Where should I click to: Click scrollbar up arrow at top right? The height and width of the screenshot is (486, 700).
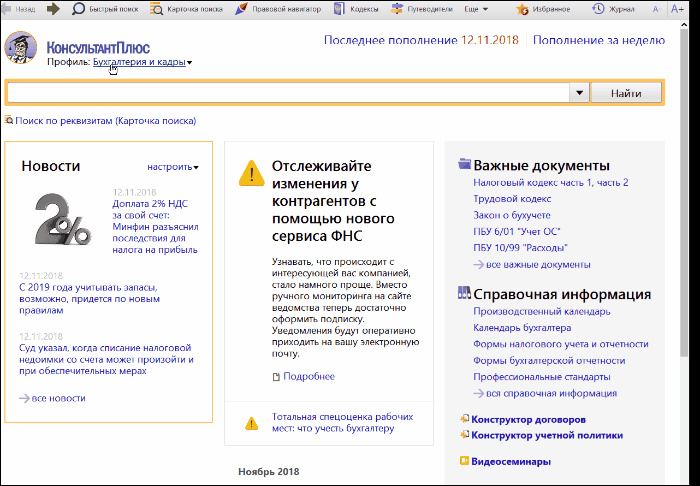(683, 24)
